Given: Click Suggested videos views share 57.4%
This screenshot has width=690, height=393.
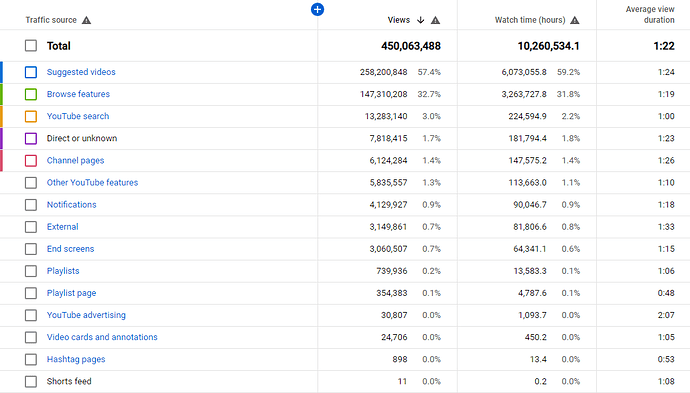Looking at the screenshot, I should tap(429, 72).
